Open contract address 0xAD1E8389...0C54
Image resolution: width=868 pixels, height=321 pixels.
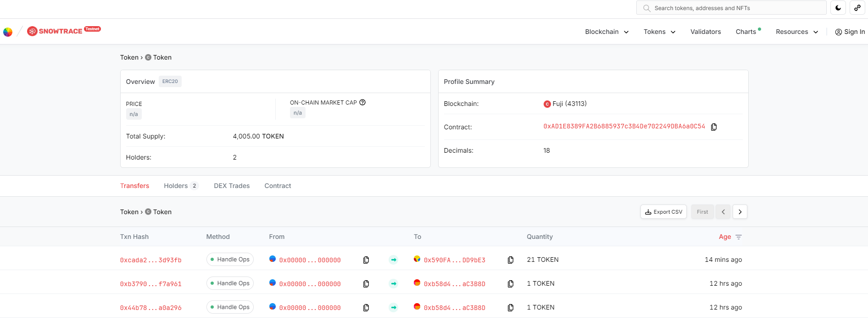[x=624, y=126]
